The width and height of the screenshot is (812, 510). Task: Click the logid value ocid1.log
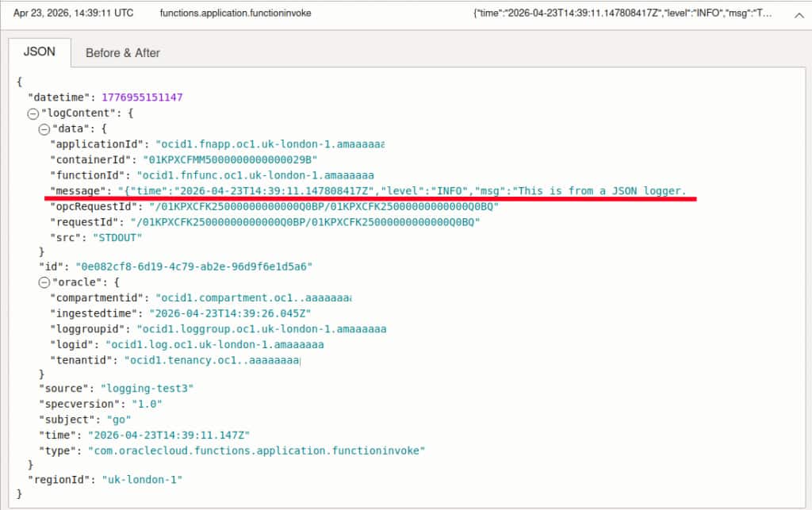[215, 344]
